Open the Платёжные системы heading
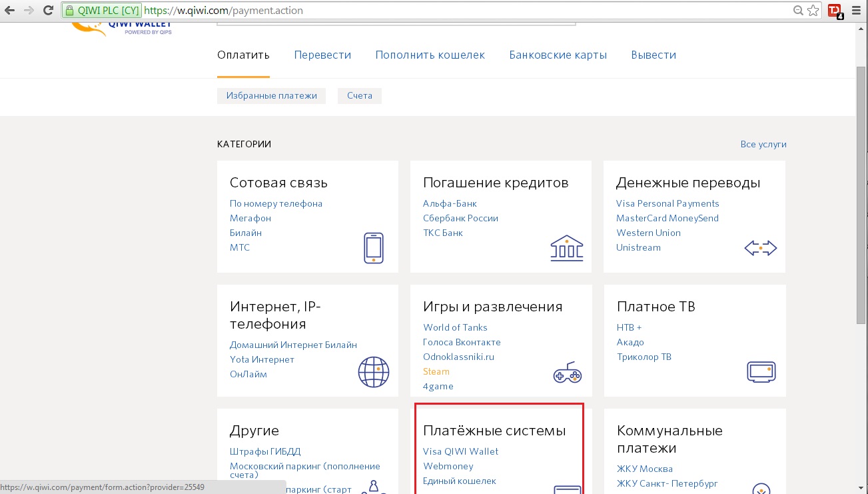Screen dimensions: 868x494 (494, 431)
